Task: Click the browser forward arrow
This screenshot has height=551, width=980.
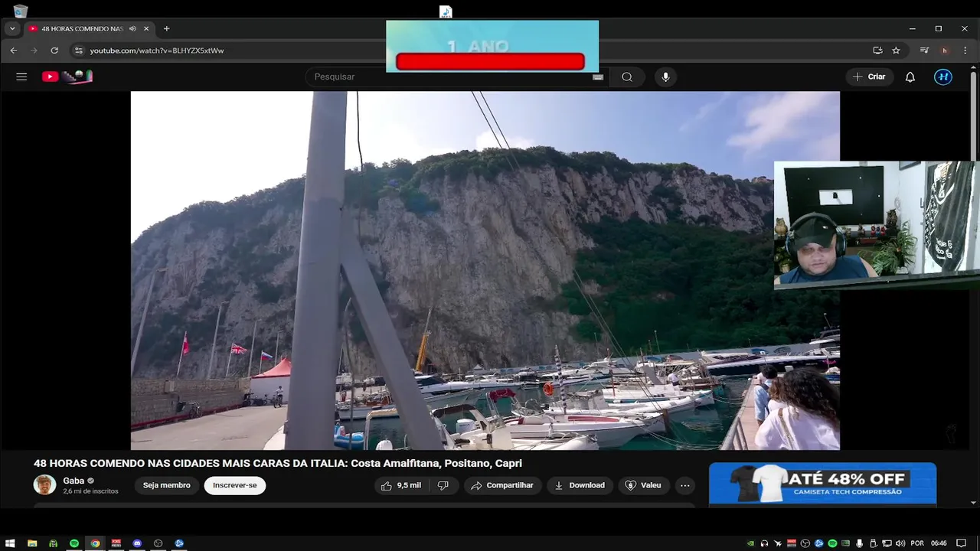Action: [34, 51]
